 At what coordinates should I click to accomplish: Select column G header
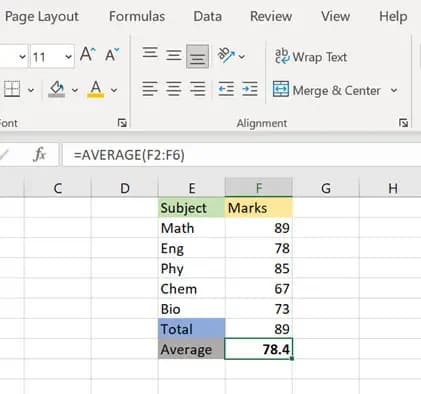326,188
